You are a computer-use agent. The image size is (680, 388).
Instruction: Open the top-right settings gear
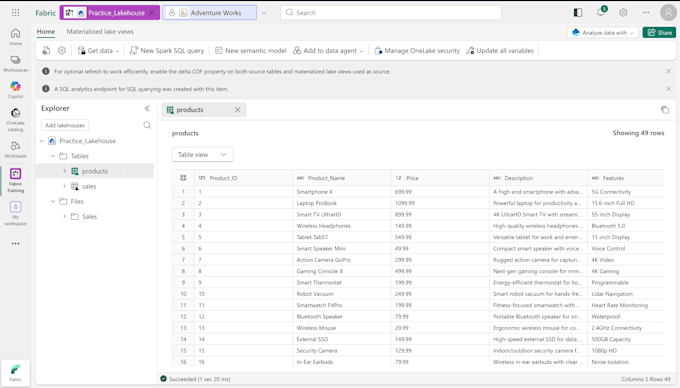click(x=623, y=13)
